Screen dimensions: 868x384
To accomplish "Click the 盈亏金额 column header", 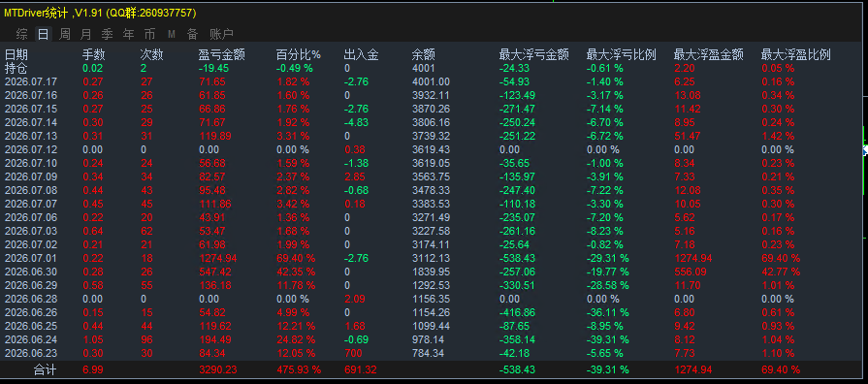I will (221, 54).
